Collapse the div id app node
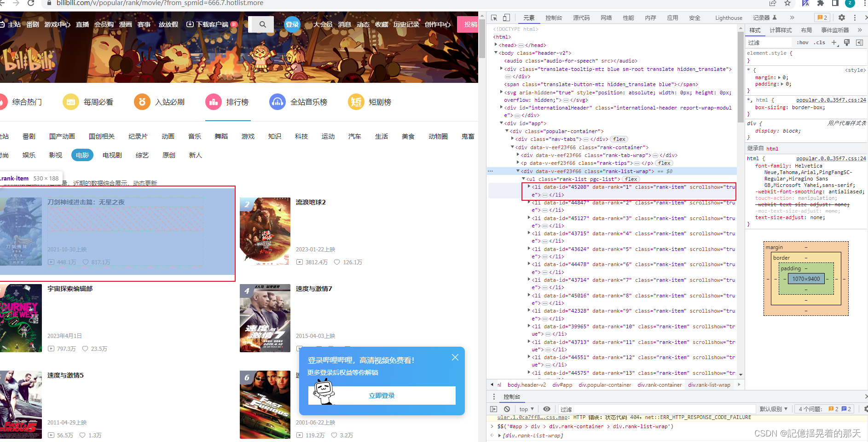The width and height of the screenshot is (868, 442). pyautogui.click(x=501, y=123)
